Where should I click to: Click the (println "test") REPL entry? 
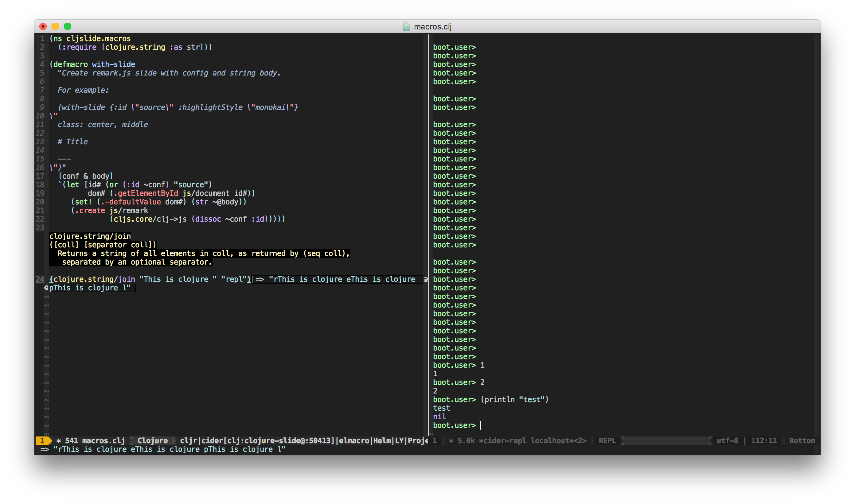(514, 399)
